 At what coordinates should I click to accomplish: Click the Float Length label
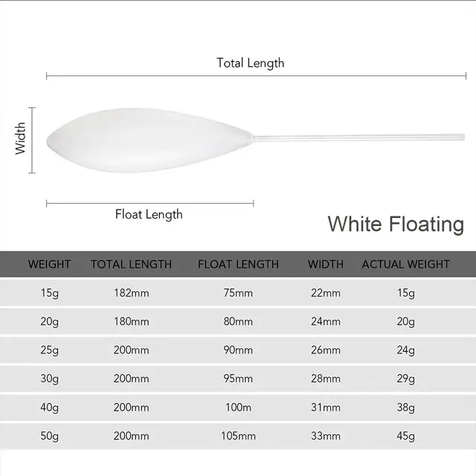(x=149, y=214)
